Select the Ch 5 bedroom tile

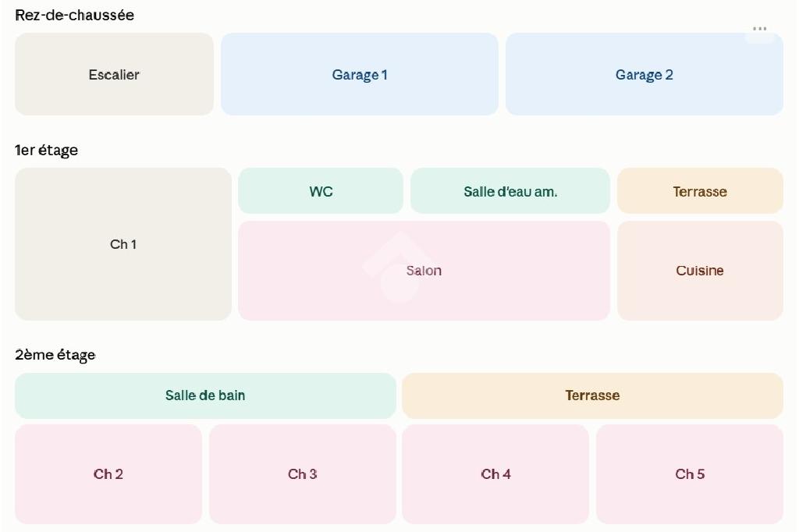pos(690,474)
